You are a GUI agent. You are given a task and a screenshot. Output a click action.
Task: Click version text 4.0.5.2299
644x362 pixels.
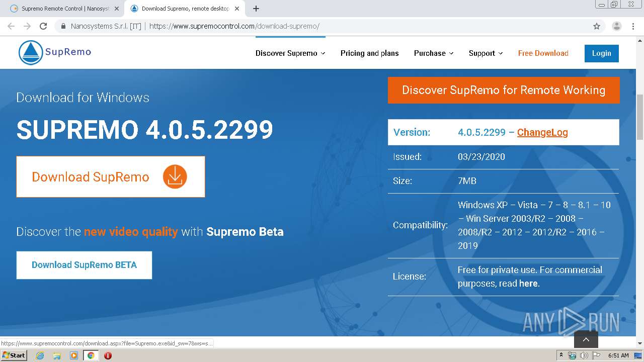pos(481,132)
